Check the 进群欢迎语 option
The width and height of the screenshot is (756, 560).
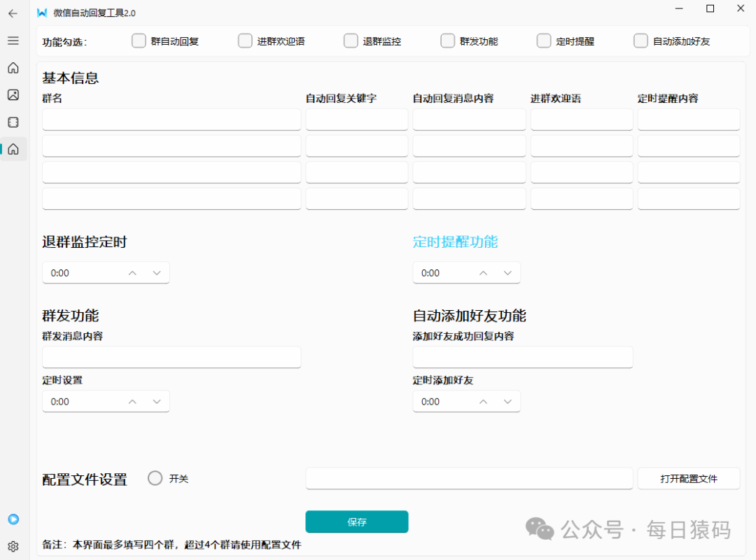(245, 41)
